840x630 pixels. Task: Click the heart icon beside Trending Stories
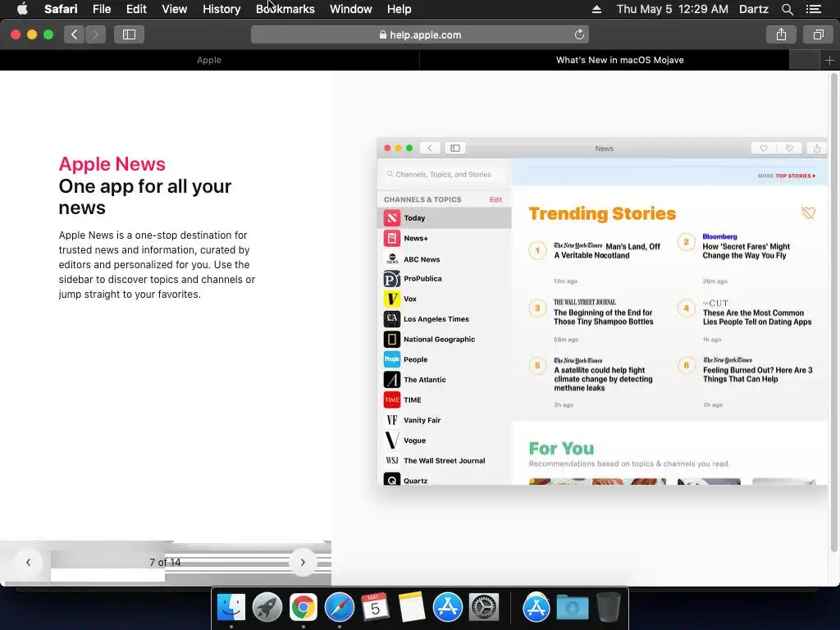[x=808, y=213]
